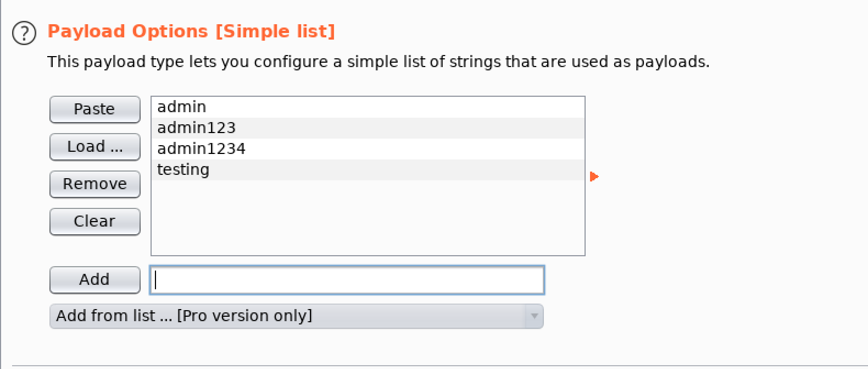Viewport: 868px width, 369px height.
Task: Click the payload type description text
Action: (x=379, y=62)
